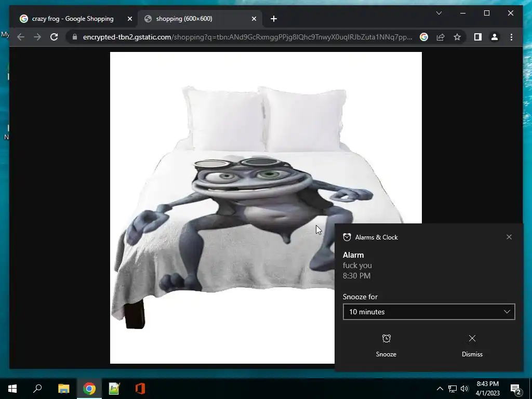Viewport: 532px width, 399px height.
Task: Launch Microsoft Office from taskbar
Action: (140, 389)
